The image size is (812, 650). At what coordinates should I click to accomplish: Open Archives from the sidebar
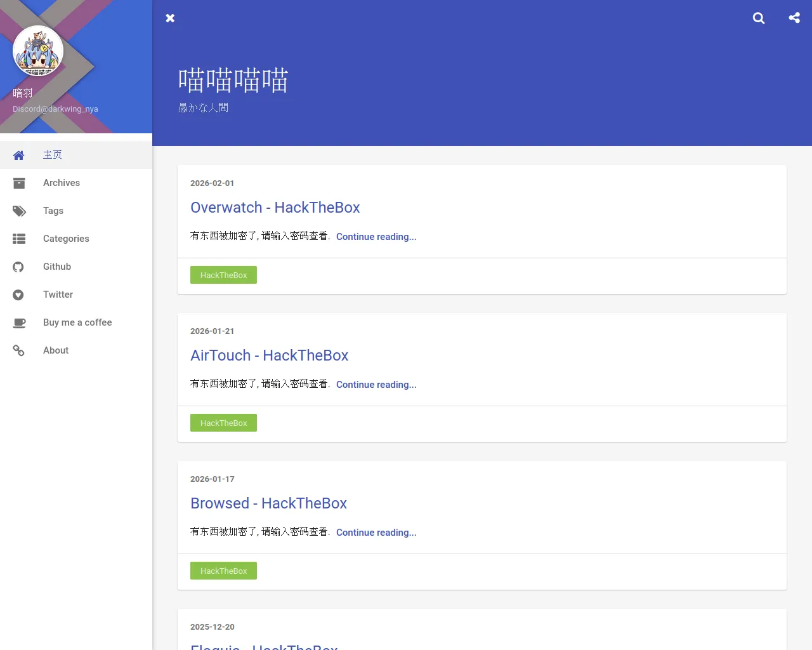[76, 183]
